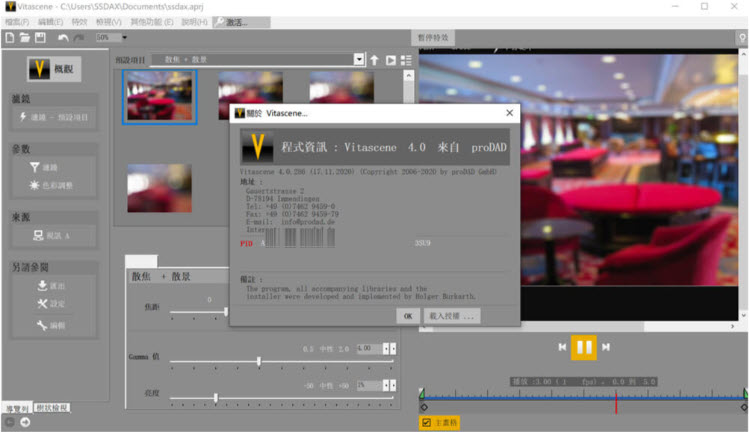
Task: Click the save disk toolbar icon
Action: point(40,38)
